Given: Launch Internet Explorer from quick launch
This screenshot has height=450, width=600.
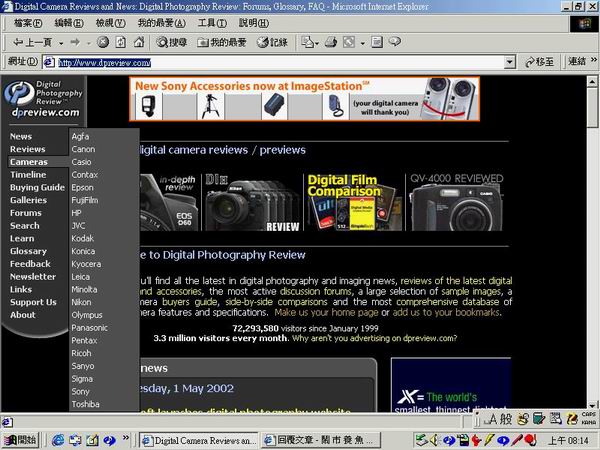Looking at the screenshot, I should 58,440.
